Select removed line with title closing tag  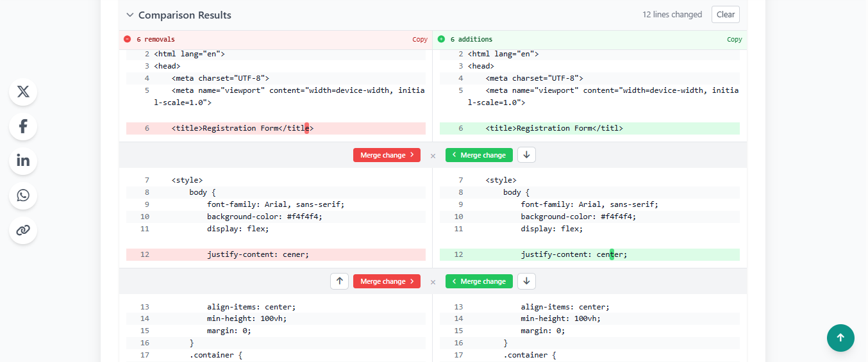click(x=276, y=128)
